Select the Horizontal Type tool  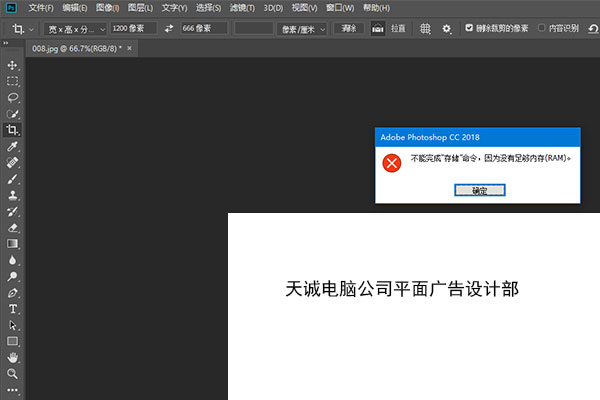[13, 309]
